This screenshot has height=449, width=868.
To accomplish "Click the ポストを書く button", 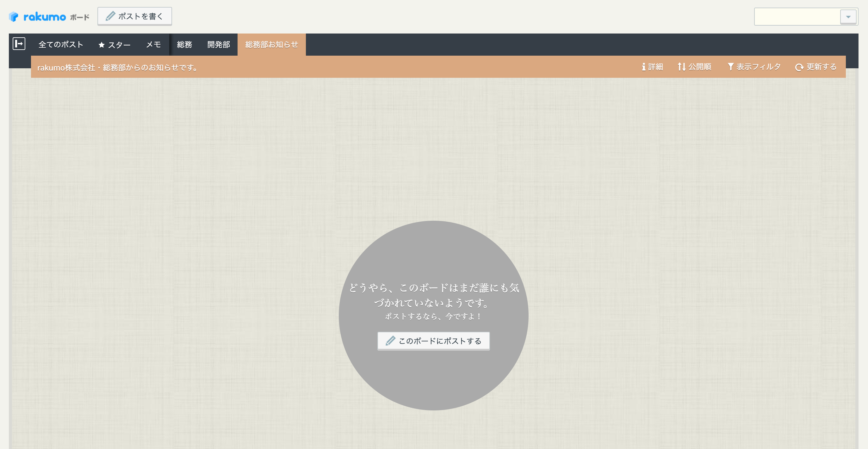I will tap(134, 16).
